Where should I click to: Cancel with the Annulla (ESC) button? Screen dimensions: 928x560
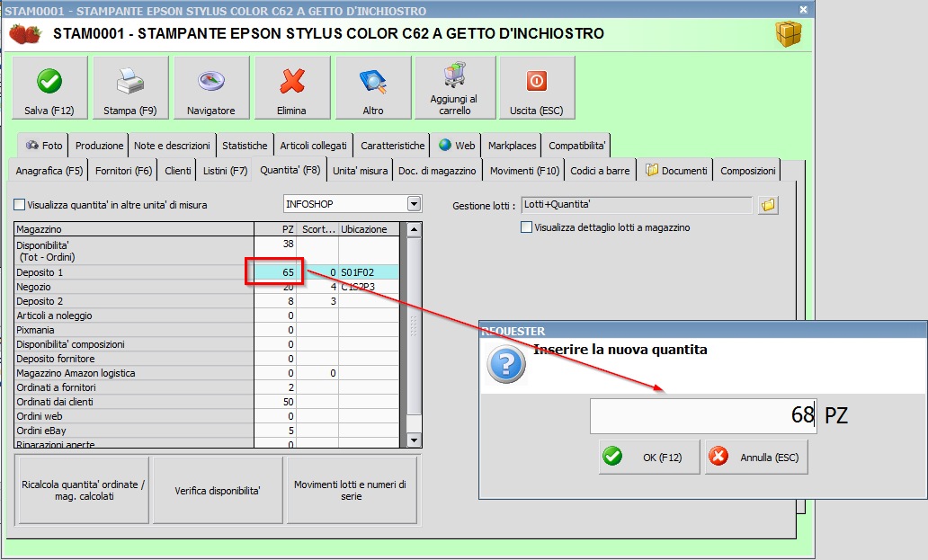(x=756, y=458)
